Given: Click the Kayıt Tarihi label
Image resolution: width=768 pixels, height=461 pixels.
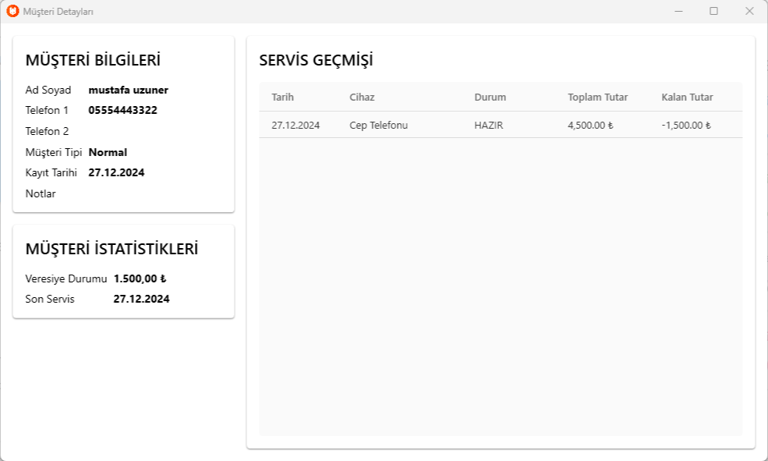Looking at the screenshot, I should (x=51, y=172).
